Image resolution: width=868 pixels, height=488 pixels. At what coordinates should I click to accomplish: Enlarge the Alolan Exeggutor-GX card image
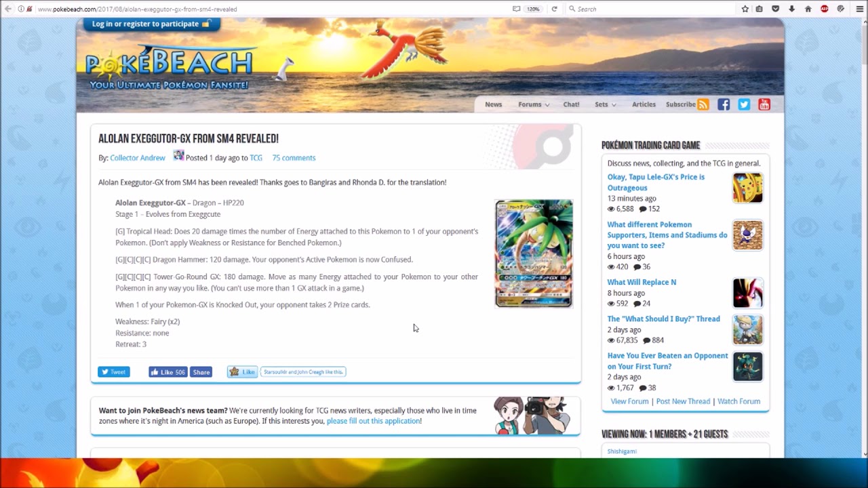[x=534, y=253]
